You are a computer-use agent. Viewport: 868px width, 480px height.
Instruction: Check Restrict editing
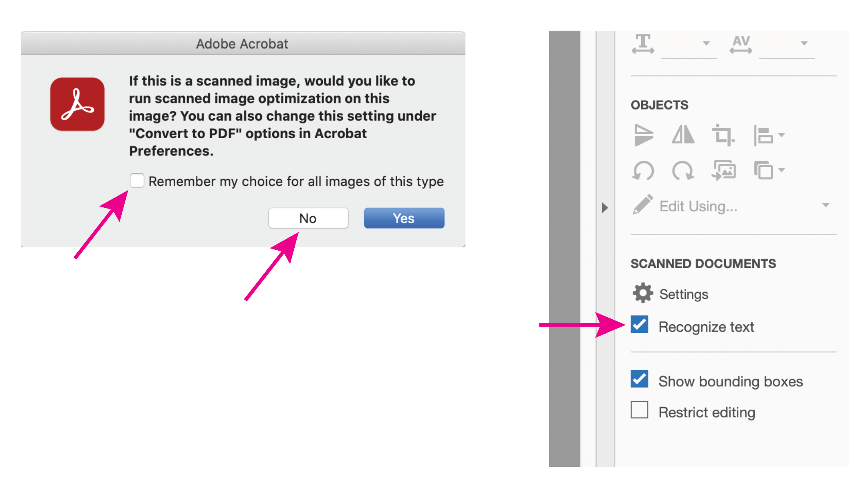(639, 410)
